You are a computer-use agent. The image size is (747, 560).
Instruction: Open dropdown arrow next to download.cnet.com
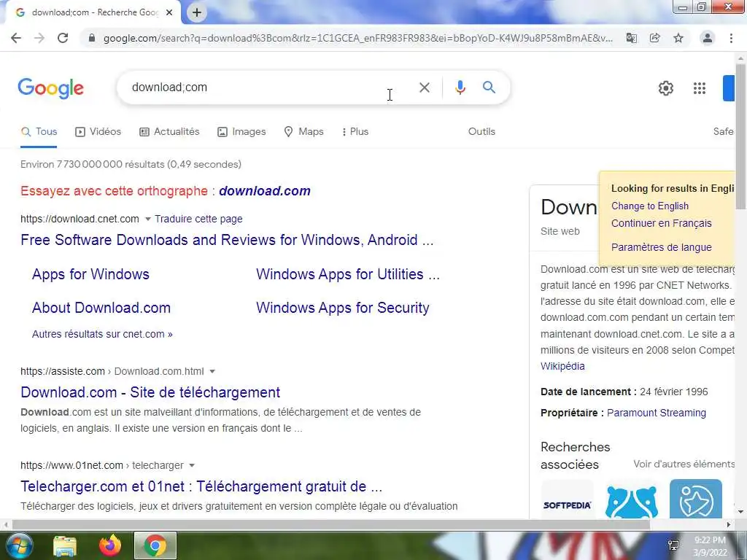(147, 219)
